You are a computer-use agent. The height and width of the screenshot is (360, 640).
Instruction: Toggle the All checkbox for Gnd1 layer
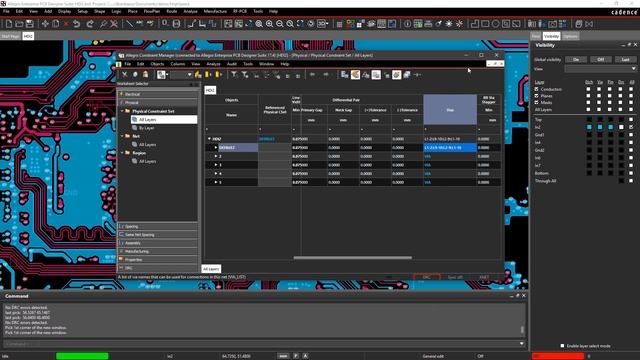tap(631, 135)
